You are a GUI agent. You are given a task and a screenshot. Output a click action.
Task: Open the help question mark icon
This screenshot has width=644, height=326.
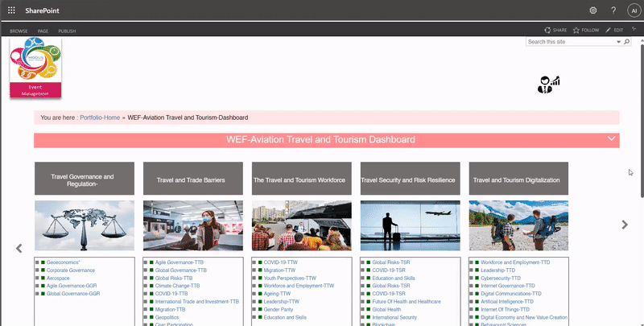tap(613, 10)
